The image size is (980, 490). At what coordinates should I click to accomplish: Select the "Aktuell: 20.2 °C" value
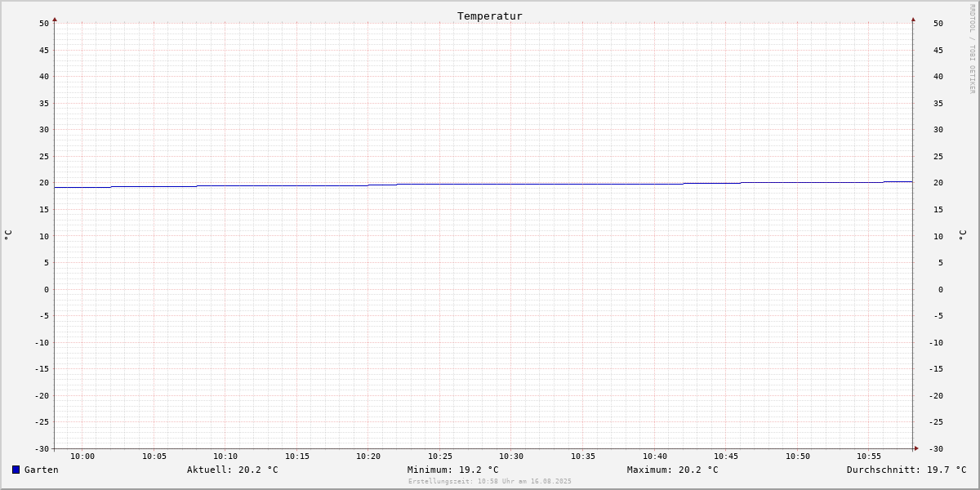pyautogui.click(x=233, y=470)
